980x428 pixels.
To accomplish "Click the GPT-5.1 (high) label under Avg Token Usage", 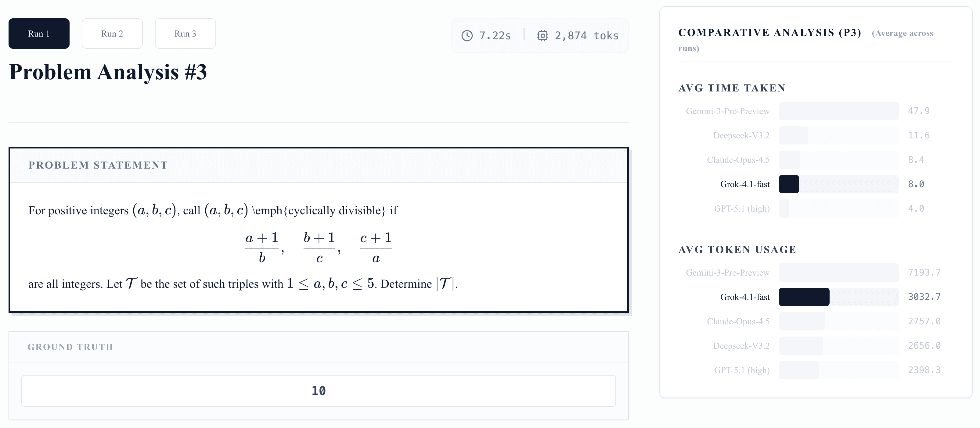I will (x=742, y=370).
